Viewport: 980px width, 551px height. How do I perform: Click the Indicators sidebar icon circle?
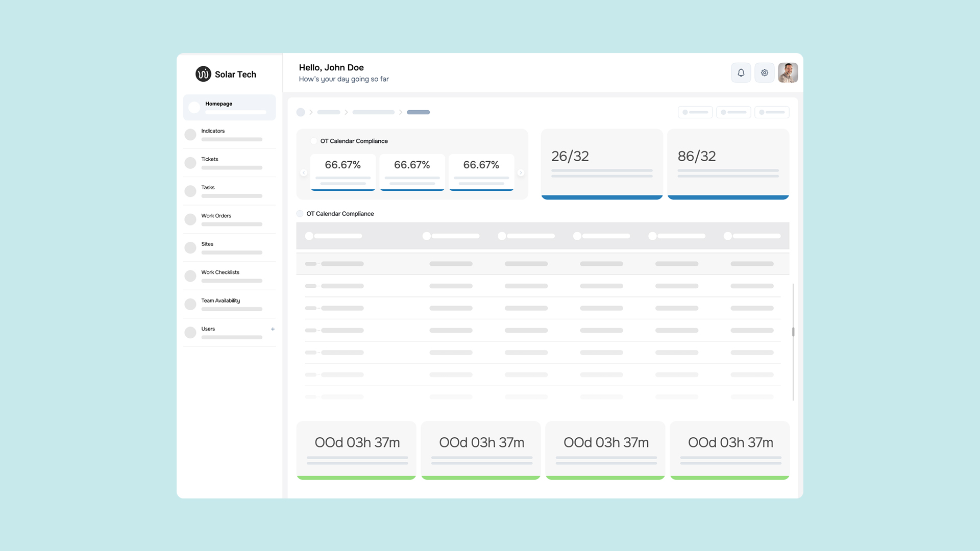(190, 135)
